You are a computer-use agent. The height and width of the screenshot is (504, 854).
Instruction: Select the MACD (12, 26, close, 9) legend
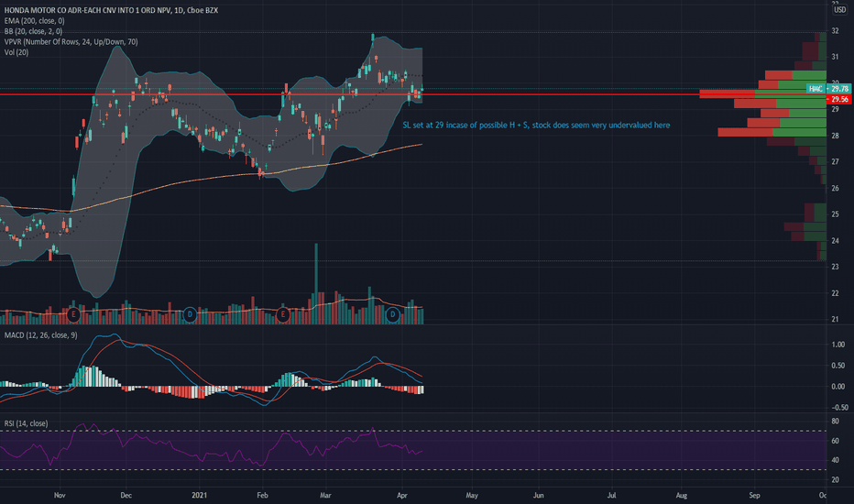[x=41, y=335]
